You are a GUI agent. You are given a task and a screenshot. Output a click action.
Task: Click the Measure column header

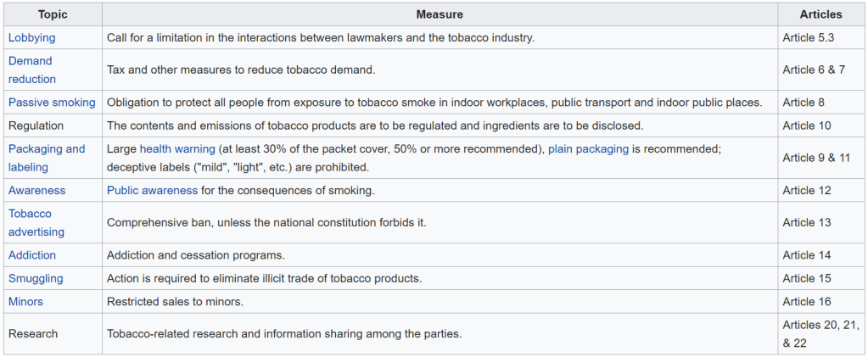(x=440, y=14)
